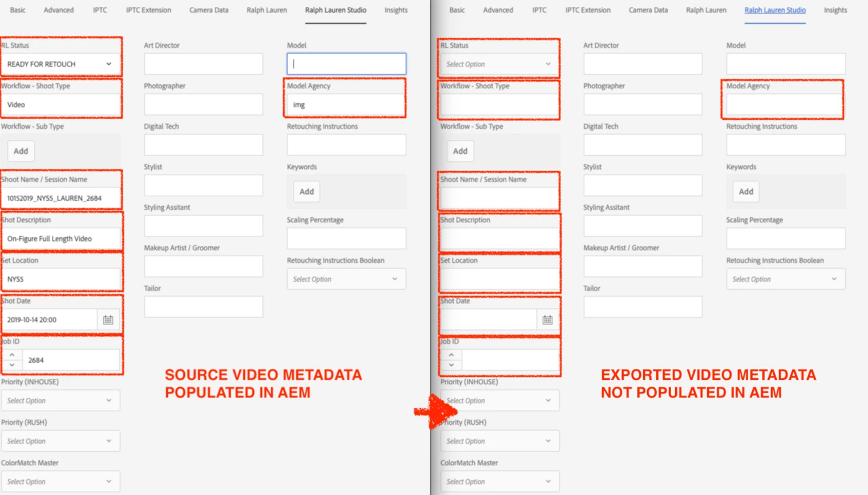
Task: Switch to Basic tab in left panel
Action: (18, 10)
